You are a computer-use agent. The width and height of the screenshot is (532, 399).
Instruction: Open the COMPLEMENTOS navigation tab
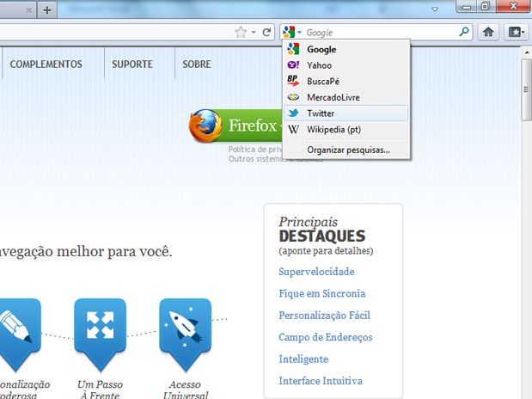(x=46, y=64)
